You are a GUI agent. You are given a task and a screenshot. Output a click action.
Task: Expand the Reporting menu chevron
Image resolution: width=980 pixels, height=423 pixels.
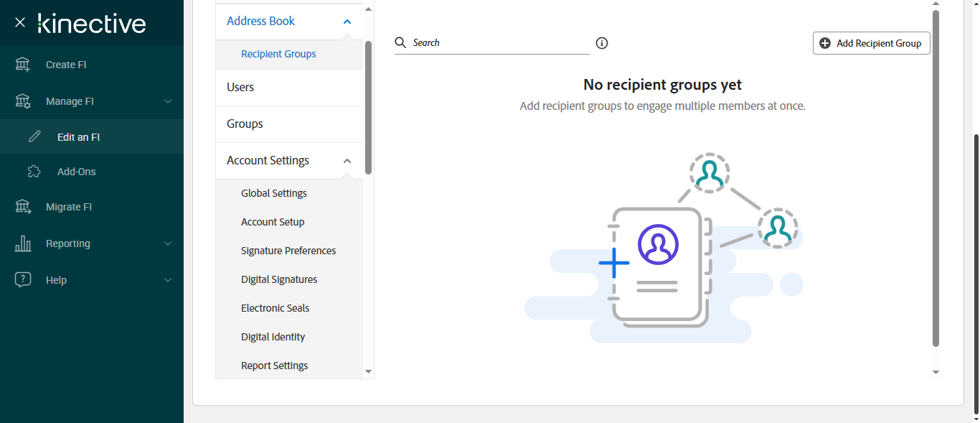(168, 243)
